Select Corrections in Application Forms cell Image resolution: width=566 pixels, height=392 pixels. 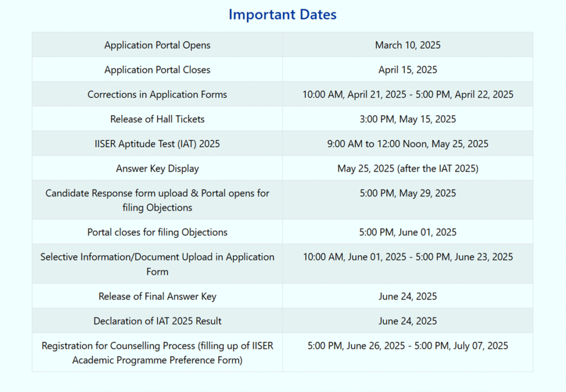pos(158,94)
